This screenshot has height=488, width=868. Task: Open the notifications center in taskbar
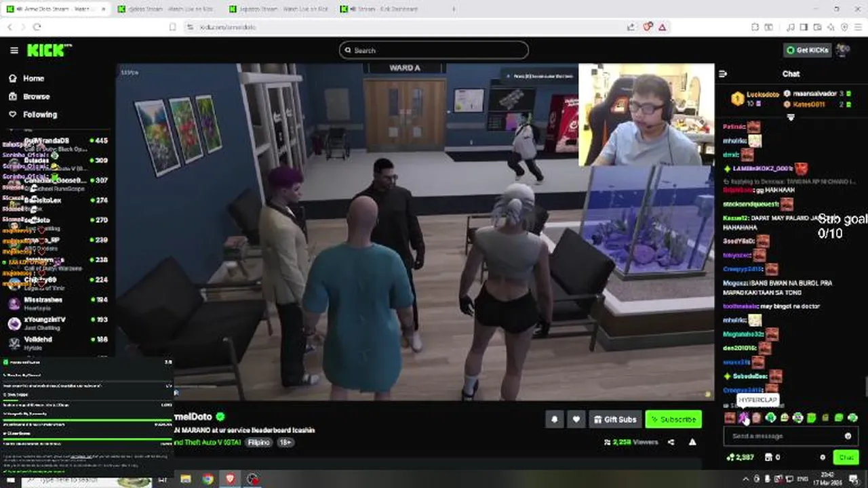click(x=853, y=479)
